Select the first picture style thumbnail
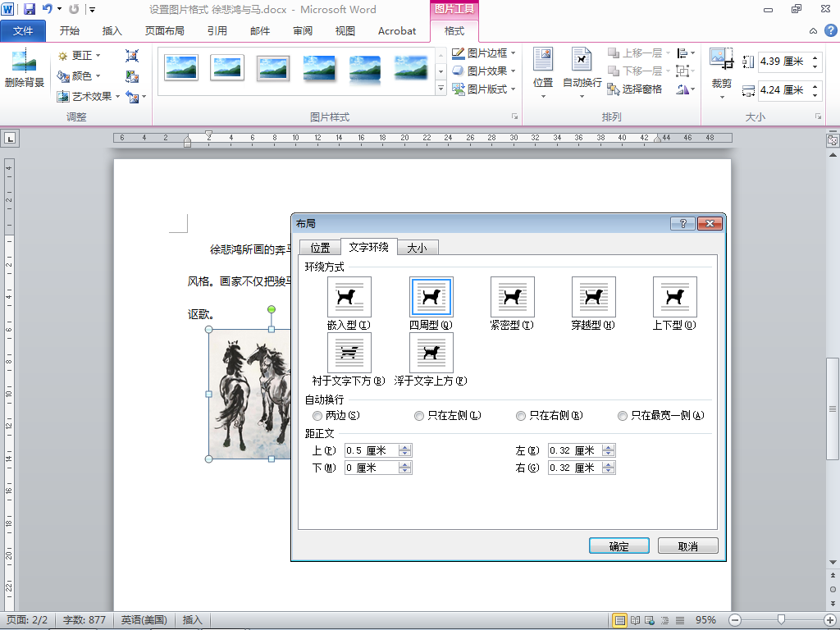 click(181, 68)
